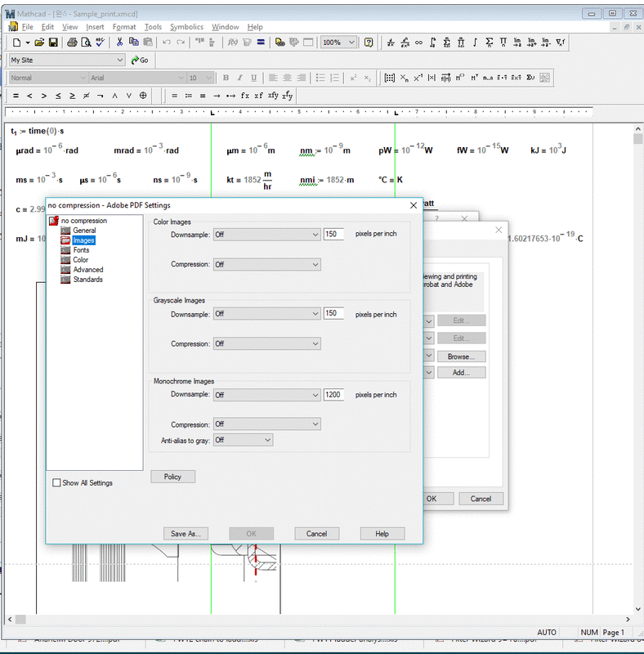The width and height of the screenshot is (644, 654).
Task: Open Grayscale Images Downsample dropdown
Action: 267,314
